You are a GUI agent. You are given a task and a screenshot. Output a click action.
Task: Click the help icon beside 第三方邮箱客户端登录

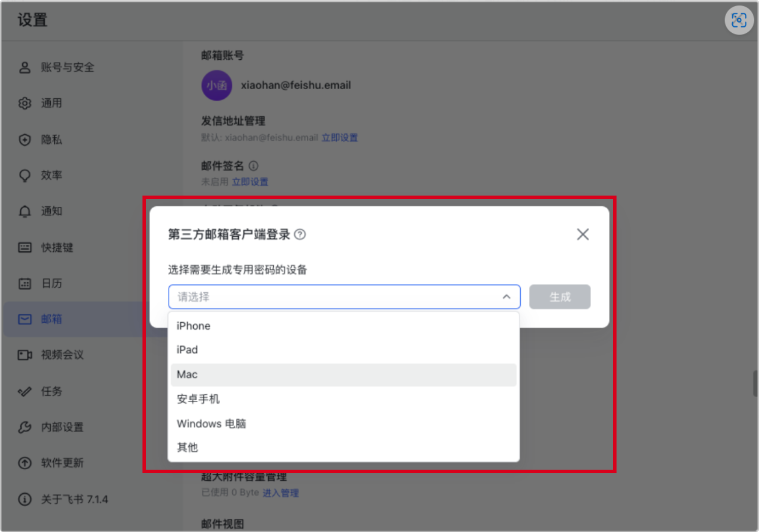point(300,235)
